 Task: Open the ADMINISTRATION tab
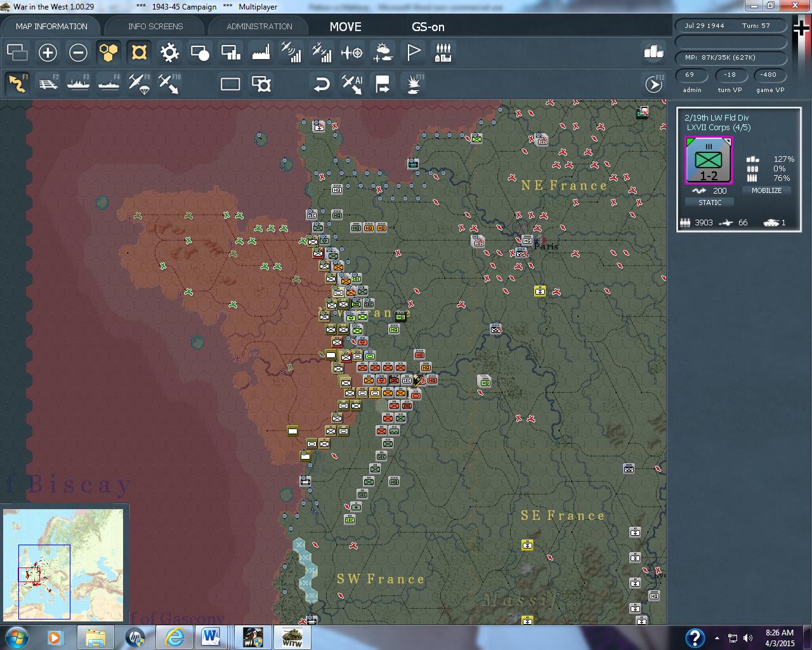click(259, 26)
